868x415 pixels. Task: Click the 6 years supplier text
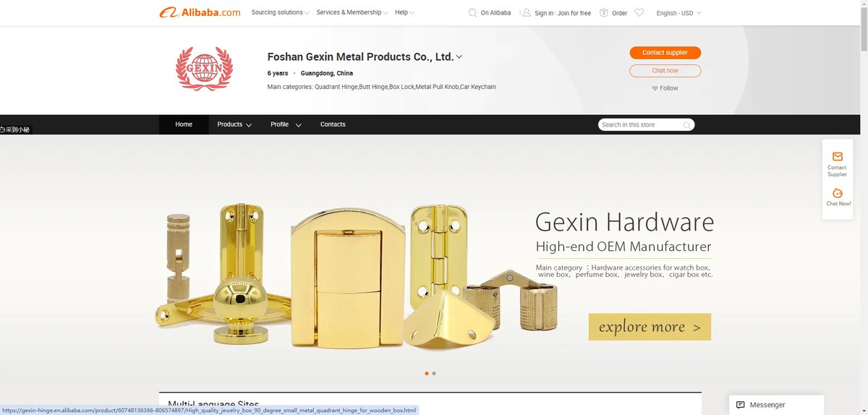click(278, 74)
